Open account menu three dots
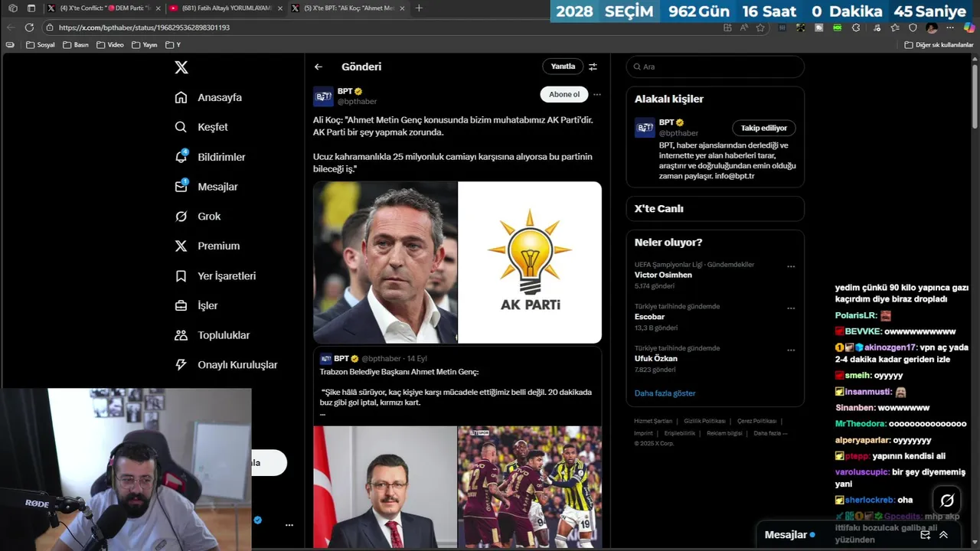Screen dimensions: 980x551 (289, 525)
